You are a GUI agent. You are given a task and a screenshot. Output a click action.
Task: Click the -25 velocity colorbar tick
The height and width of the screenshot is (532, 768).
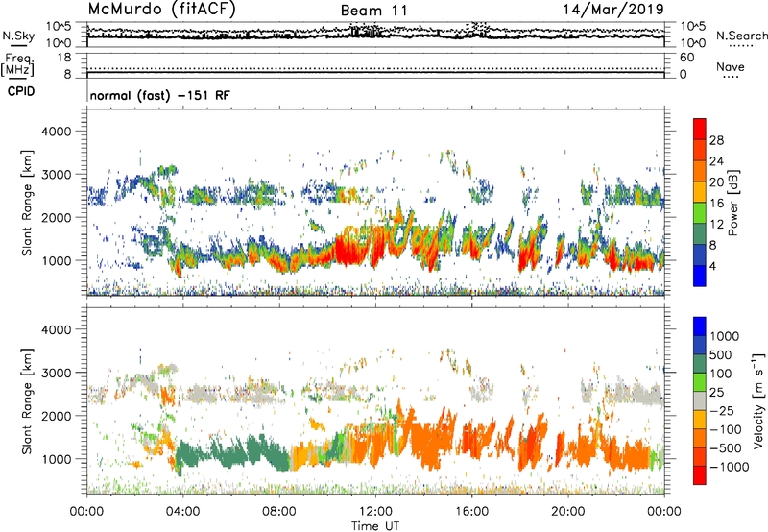point(722,410)
